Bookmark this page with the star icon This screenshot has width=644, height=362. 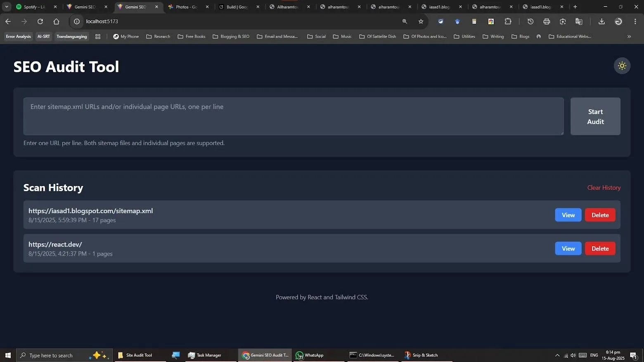pos(421,21)
